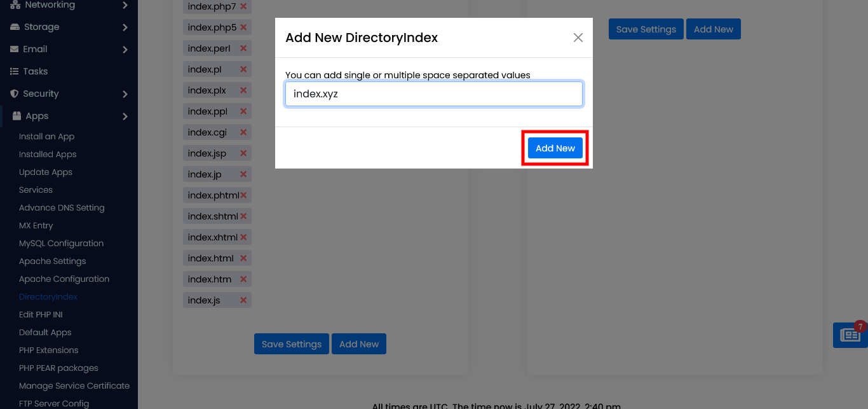Image resolution: width=868 pixels, height=409 pixels.
Task: Remove the index.js entry
Action: click(243, 300)
